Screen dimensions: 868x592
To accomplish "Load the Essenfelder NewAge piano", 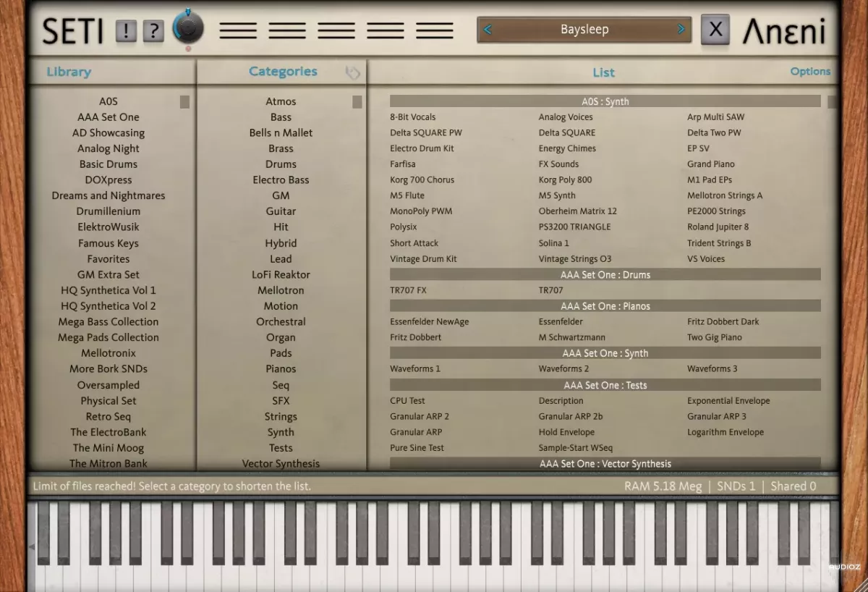I will [x=430, y=322].
